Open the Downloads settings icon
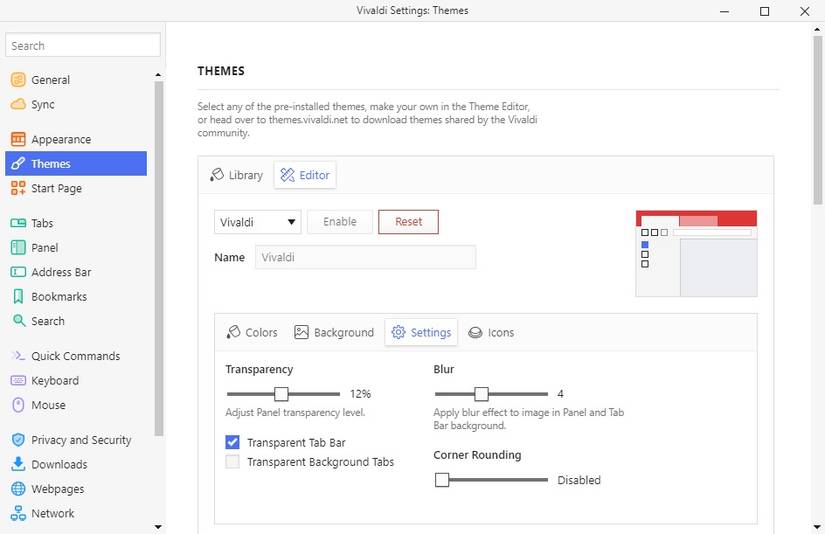This screenshot has width=825, height=534. [x=18, y=465]
